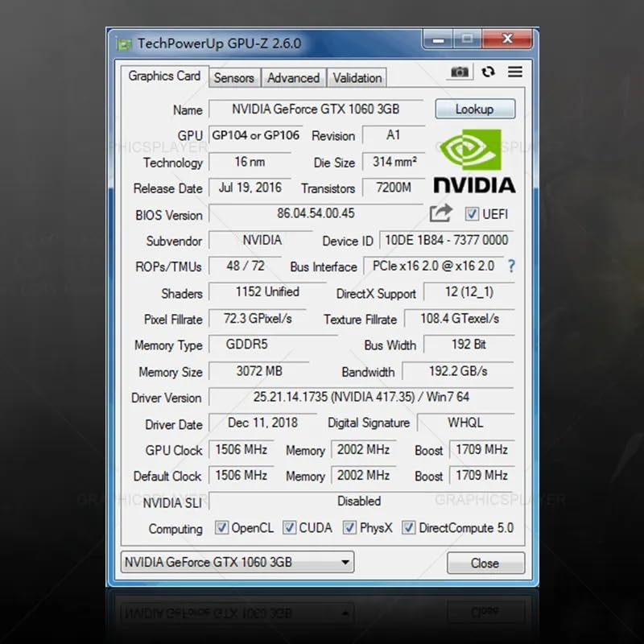Click the GPU-Z title bar app icon
The image size is (644, 644).
point(124,43)
